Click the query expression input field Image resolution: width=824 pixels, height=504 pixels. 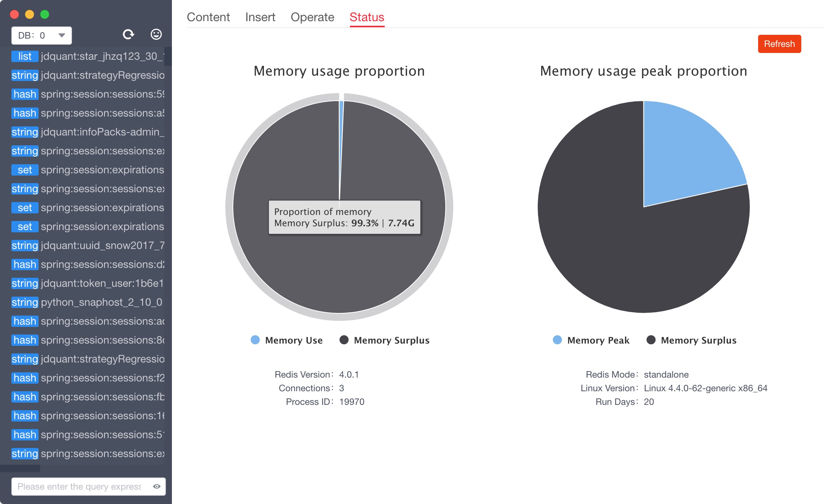[80, 487]
